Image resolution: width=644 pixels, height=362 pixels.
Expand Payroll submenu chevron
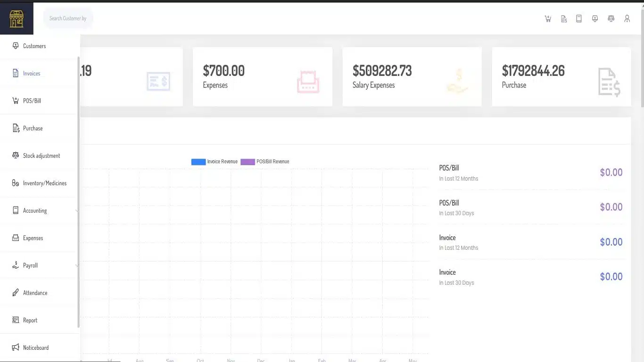click(76, 265)
